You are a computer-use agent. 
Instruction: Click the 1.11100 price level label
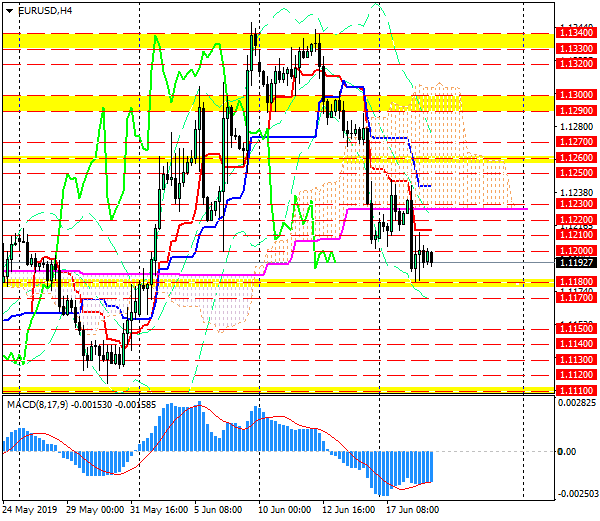coord(577,388)
